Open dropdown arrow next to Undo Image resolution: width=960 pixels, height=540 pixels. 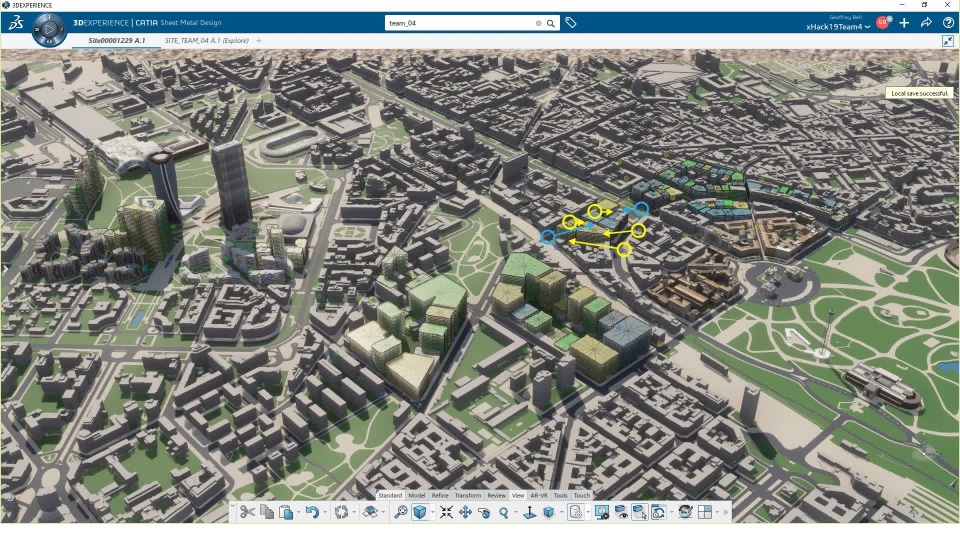(324, 513)
